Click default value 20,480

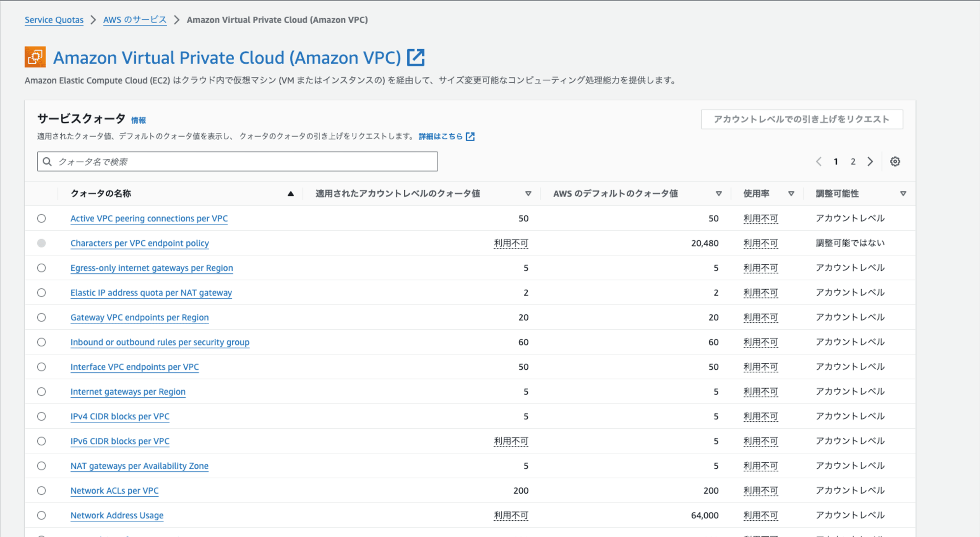click(x=705, y=243)
